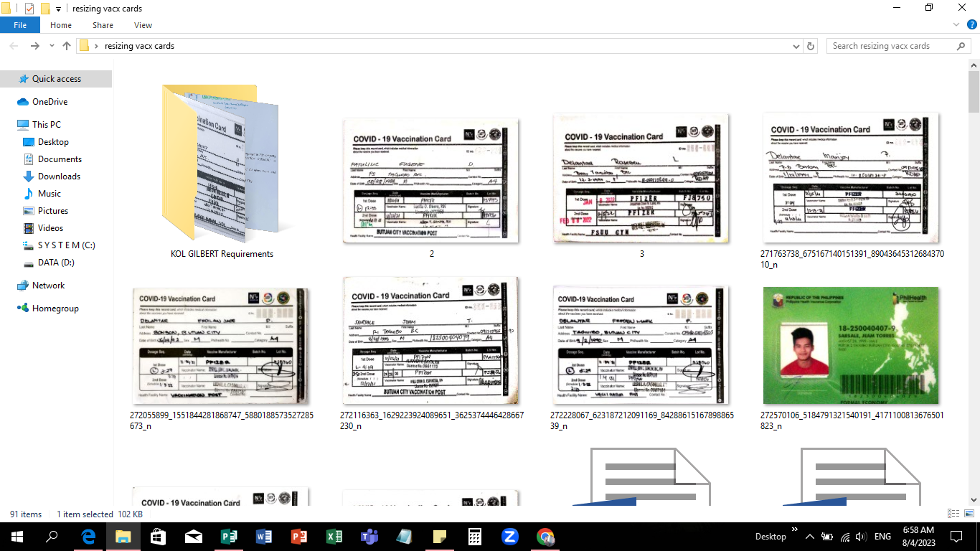980x551 pixels.
Task: Refresh the folder view
Action: pyautogui.click(x=810, y=45)
